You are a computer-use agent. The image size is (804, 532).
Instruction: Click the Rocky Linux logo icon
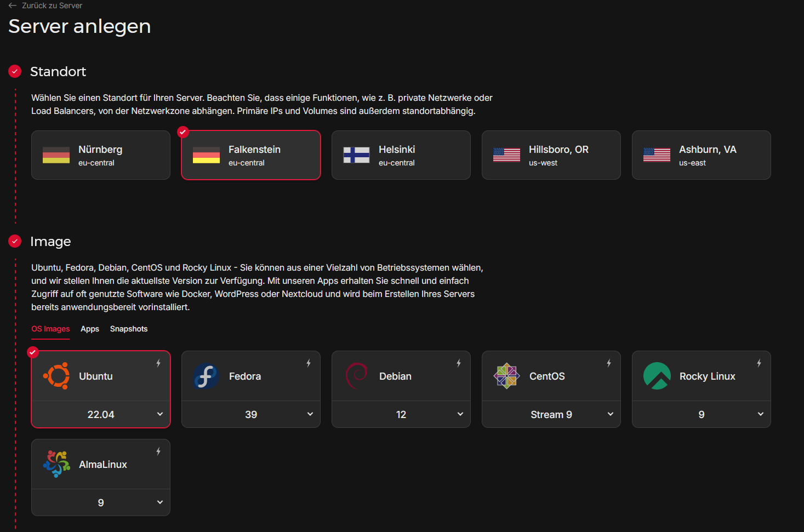click(x=657, y=376)
